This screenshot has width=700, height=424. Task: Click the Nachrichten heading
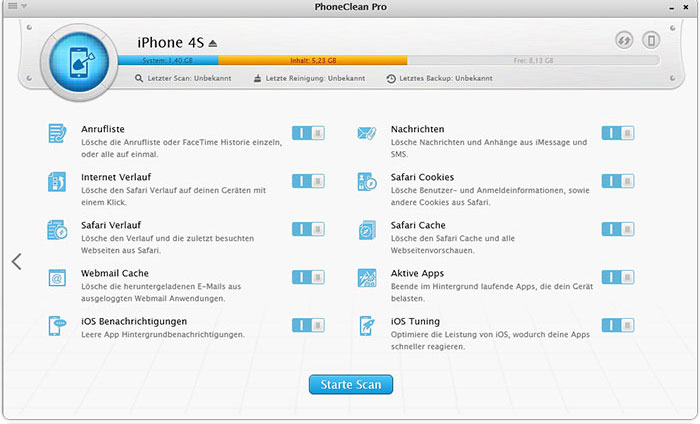tap(417, 129)
